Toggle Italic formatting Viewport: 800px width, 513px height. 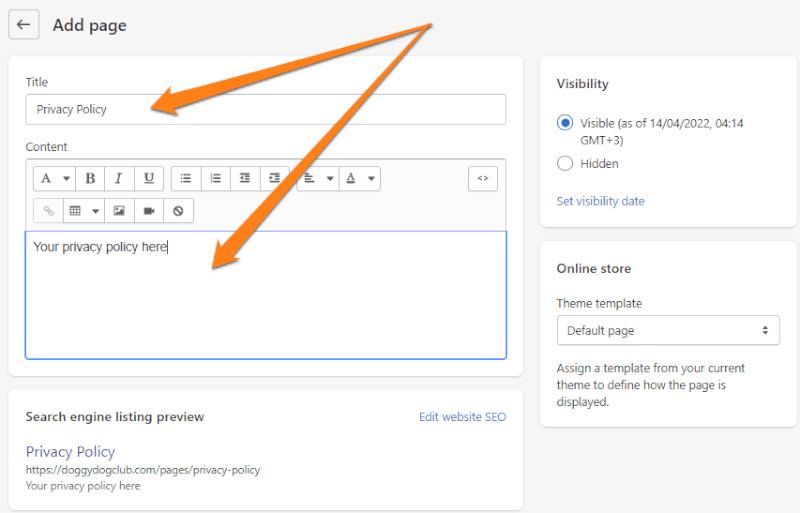point(119,179)
